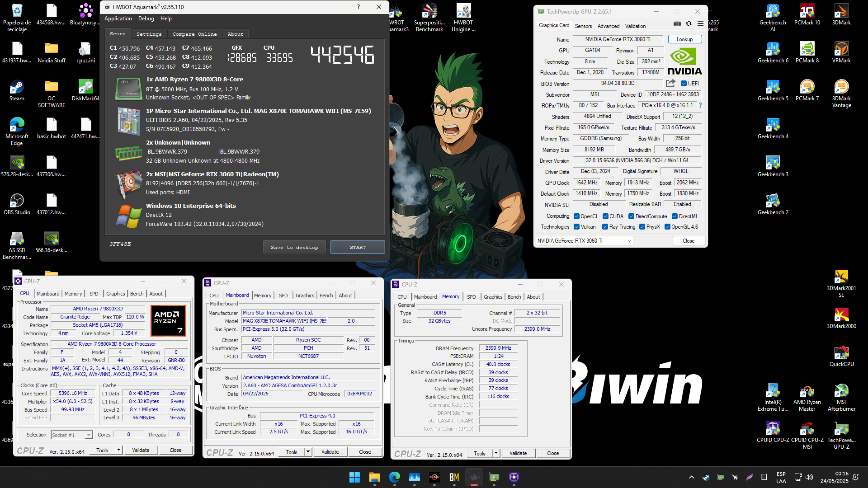Toggle the Ray Tracing checkbox
Viewport: 868px width, 488px height.
[605, 227]
